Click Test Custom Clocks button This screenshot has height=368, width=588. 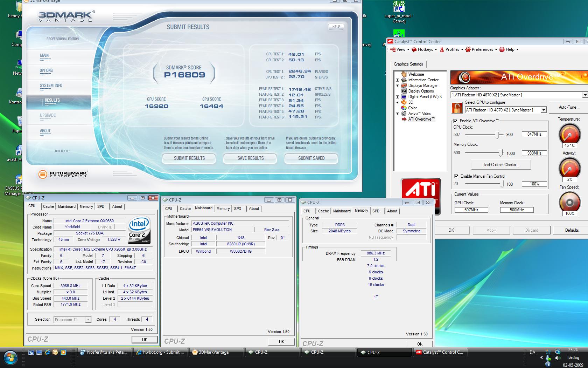click(501, 165)
